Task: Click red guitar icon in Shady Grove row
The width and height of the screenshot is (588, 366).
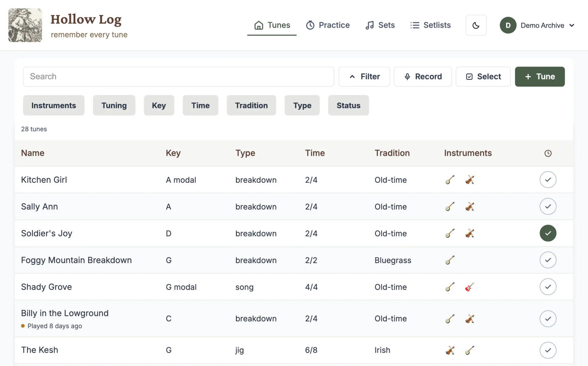Action: 470,287
